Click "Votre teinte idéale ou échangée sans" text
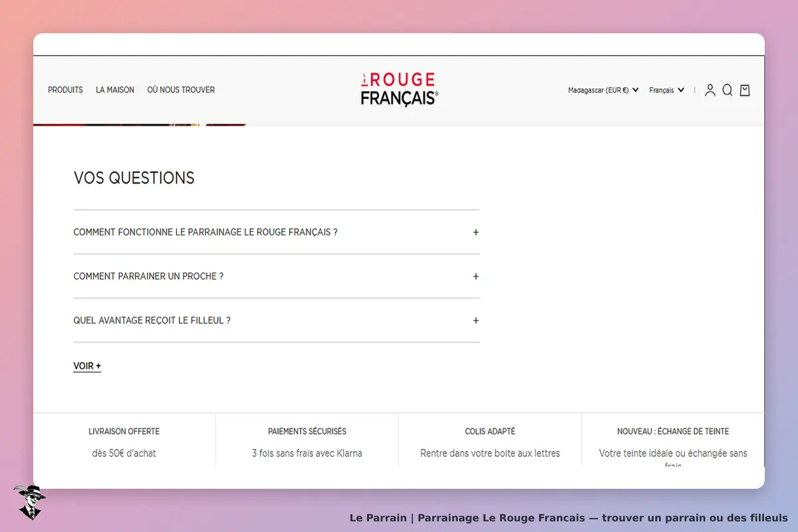 point(673,454)
